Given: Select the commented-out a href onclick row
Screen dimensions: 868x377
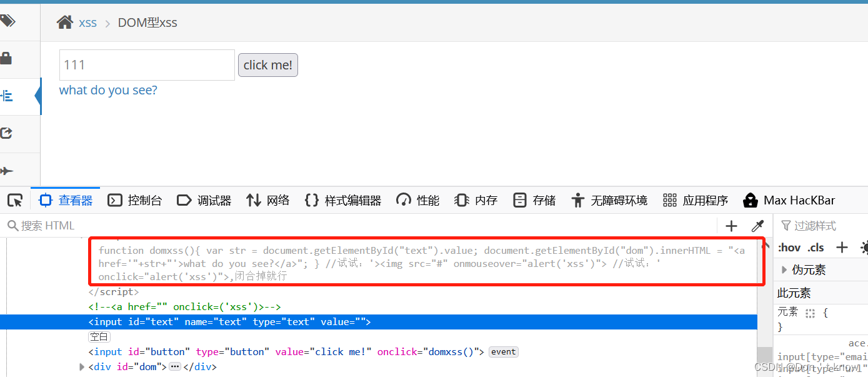Looking at the screenshot, I should pyautogui.click(x=185, y=307).
